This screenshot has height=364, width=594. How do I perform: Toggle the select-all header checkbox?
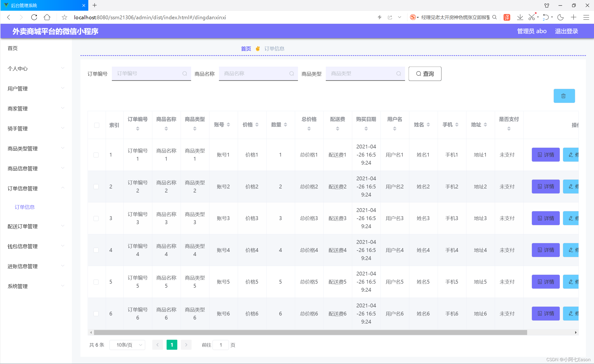[97, 125]
